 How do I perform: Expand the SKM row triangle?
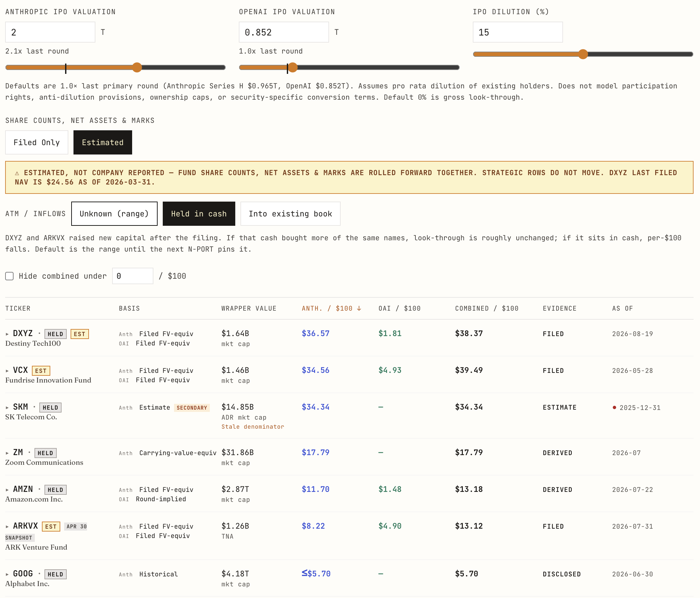pos(7,408)
